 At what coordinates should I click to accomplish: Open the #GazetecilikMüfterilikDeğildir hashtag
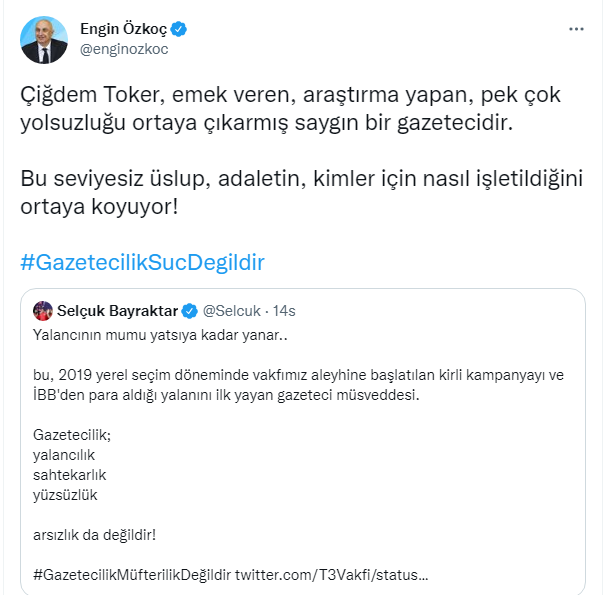tap(131, 576)
